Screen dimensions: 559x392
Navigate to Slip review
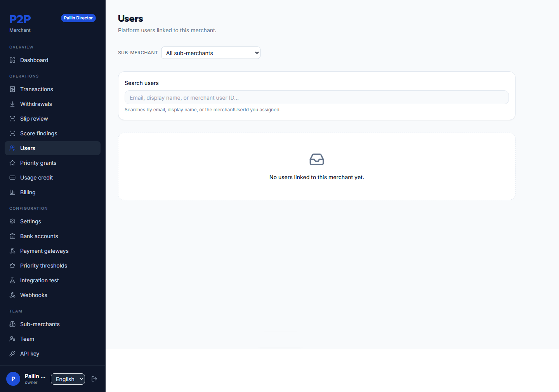(52, 119)
